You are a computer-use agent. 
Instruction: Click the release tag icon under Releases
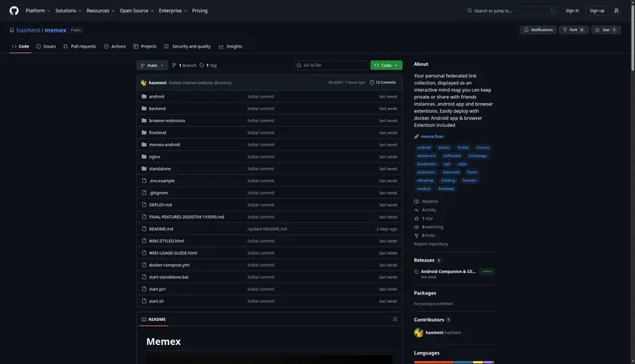click(x=416, y=272)
